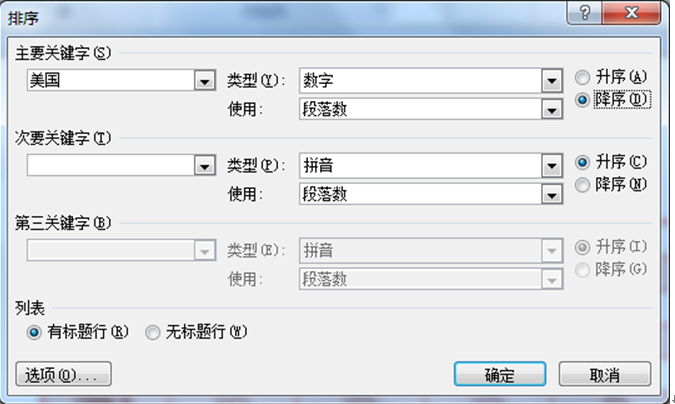Click the empty 次要关键字 field
The height and width of the screenshot is (404, 675).
[x=110, y=165]
